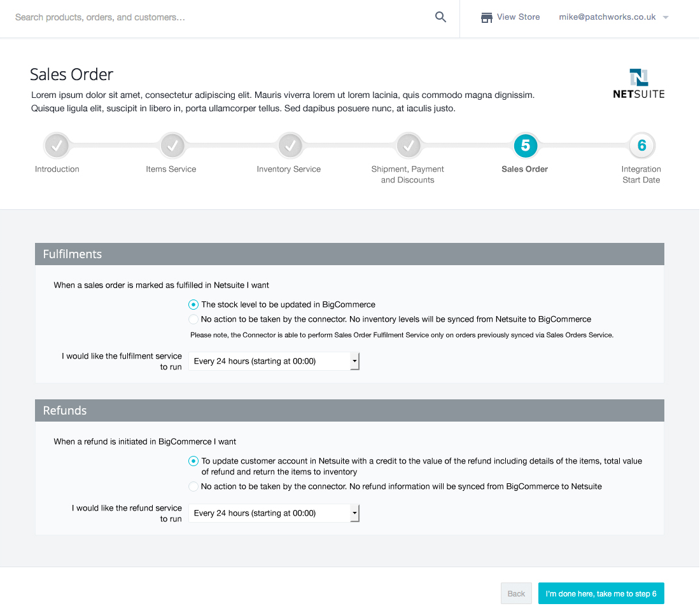Click the mike@patchworks.co.uk account name
Viewport: 700px width, 613px height.
[x=607, y=17]
